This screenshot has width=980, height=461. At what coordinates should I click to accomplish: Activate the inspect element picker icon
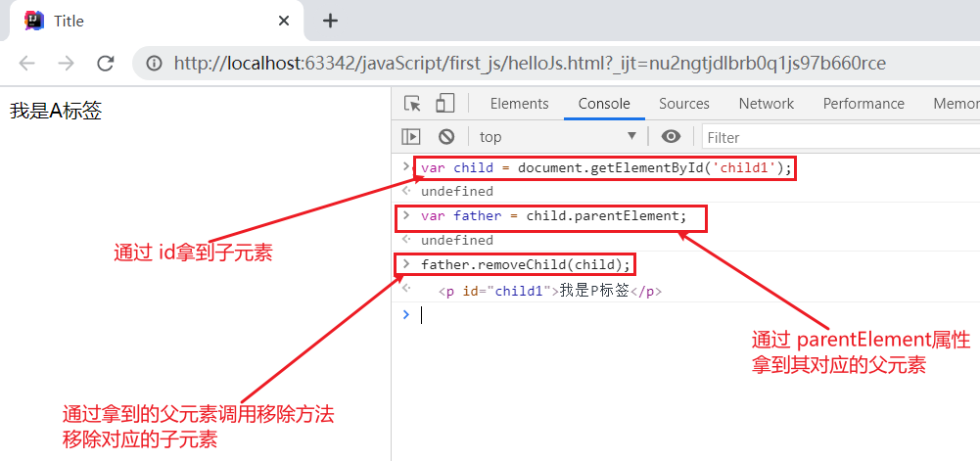[412, 104]
